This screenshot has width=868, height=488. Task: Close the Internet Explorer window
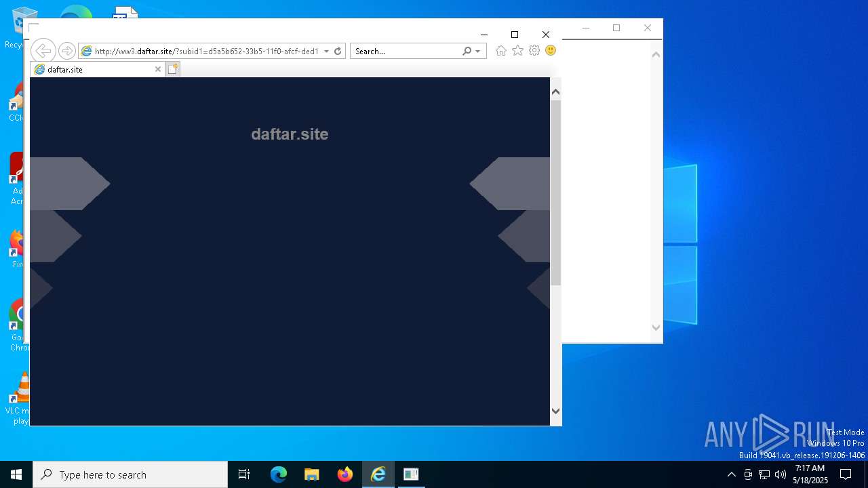tap(546, 35)
